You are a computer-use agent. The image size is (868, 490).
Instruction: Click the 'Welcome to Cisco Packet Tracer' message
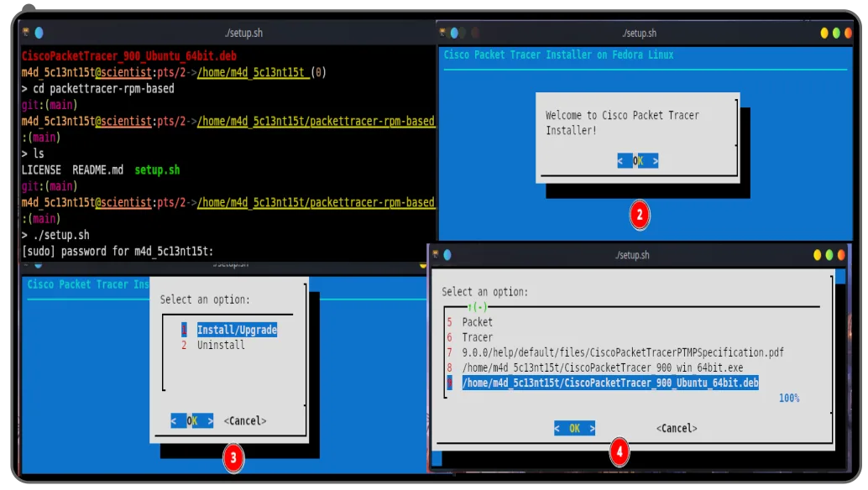[x=622, y=122]
